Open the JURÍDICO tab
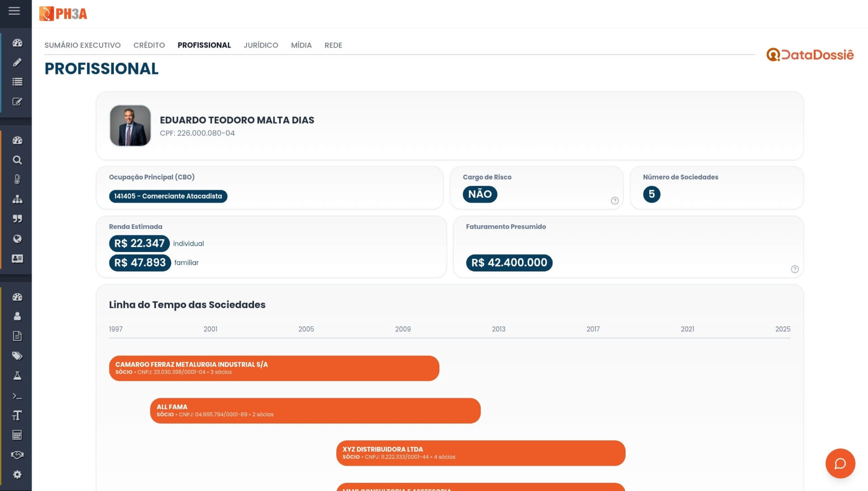The width and height of the screenshot is (868, 491). [x=260, y=45]
